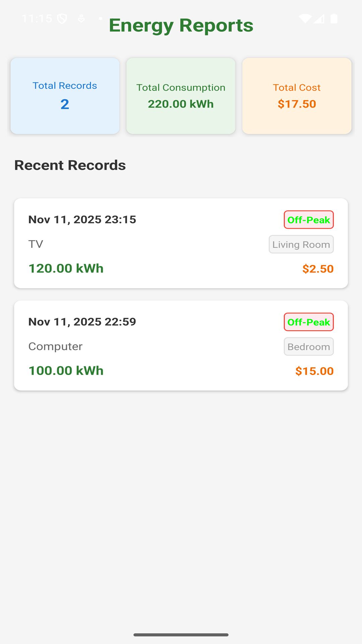Tap the $2.50 cost on TV record
Screen dimensions: 362x644
pos(318,269)
